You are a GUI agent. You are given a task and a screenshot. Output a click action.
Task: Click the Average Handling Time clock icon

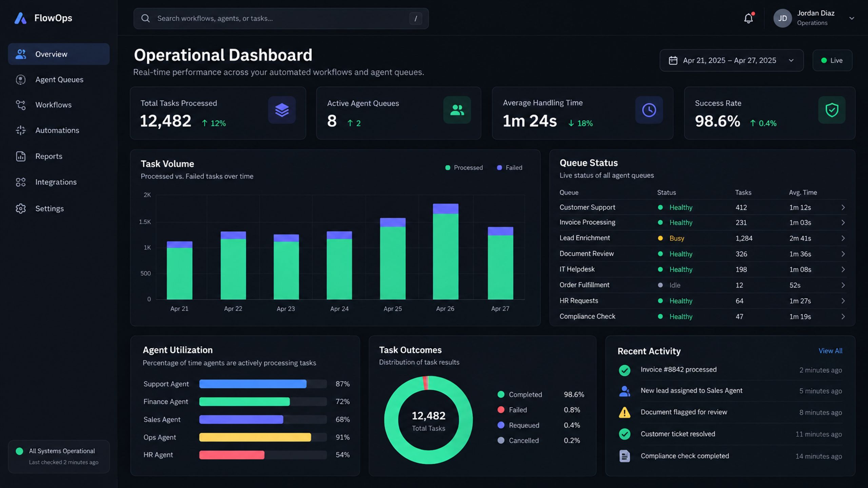point(649,110)
